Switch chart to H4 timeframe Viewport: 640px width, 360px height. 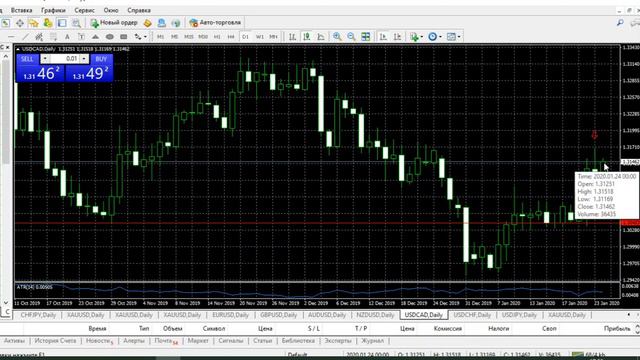tap(231, 37)
